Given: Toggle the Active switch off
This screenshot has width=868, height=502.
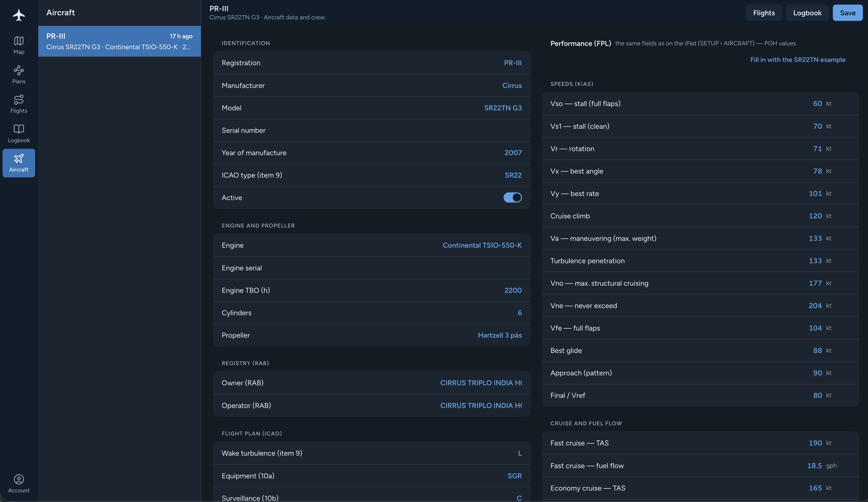Looking at the screenshot, I should pyautogui.click(x=512, y=198).
